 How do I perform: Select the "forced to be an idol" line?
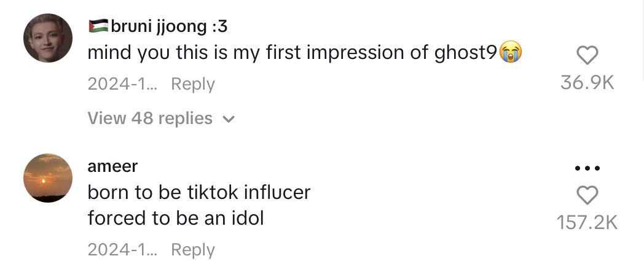pyautogui.click(x=175, y=218)
